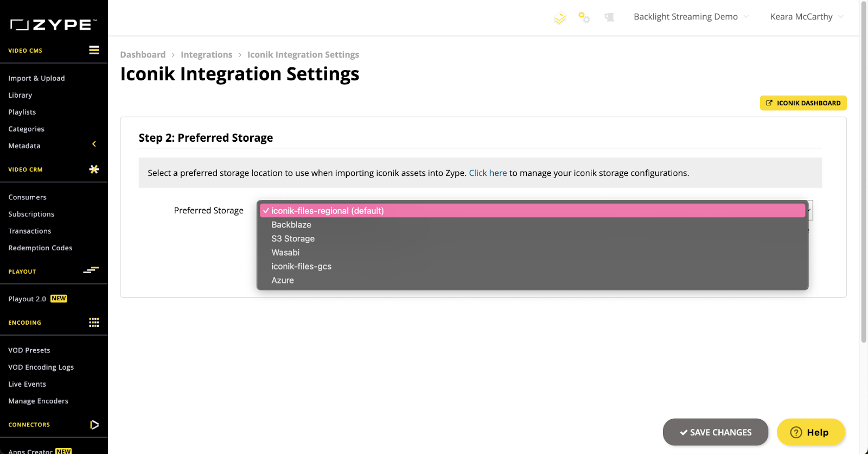This screenshot has width=868, height=454.
Task: Open the Iconik Dashboard button
Action: 803,103
